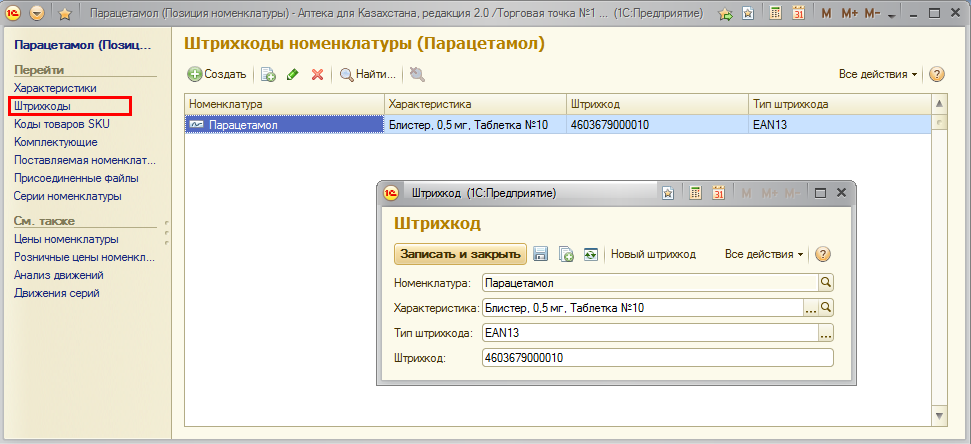The width and height of the screenshot is (971, 444).
Task: Click the red X delete icon
Action: pyautogui.click(x=317, y=75)
